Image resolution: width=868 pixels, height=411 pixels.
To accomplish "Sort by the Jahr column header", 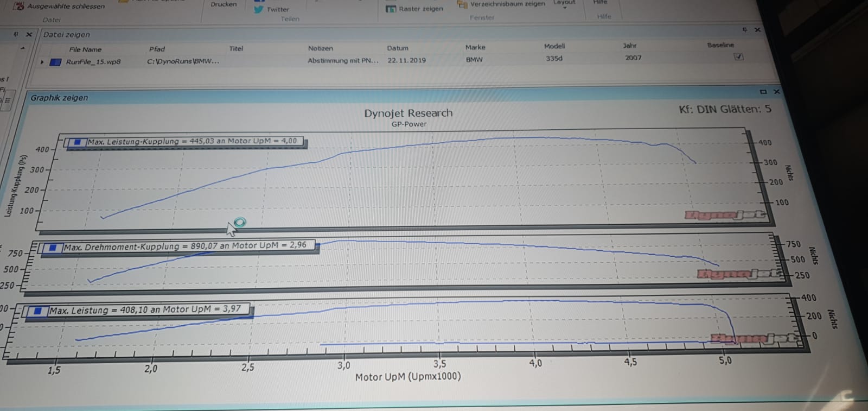I will click(629, 46).
